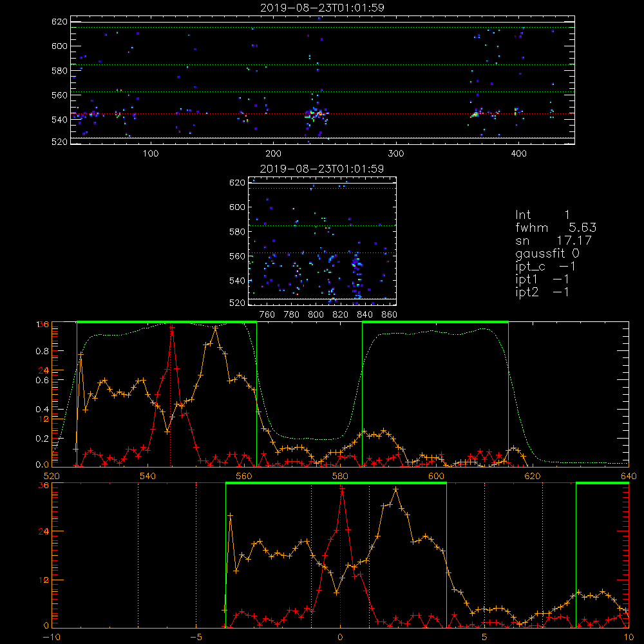Click the '400' x-axis label of the top image
The height and width of the screenshot is (644, 644).
click(518, 154)
